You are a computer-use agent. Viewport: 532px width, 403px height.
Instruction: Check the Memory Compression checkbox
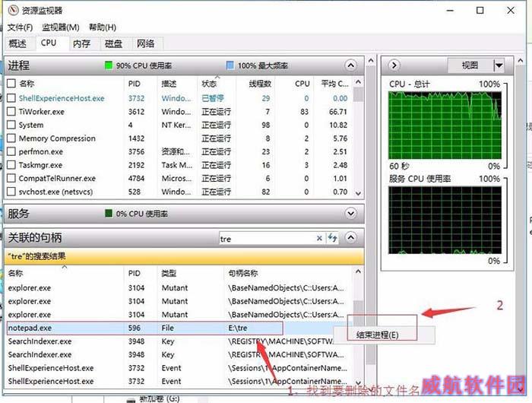pos(11,138)
